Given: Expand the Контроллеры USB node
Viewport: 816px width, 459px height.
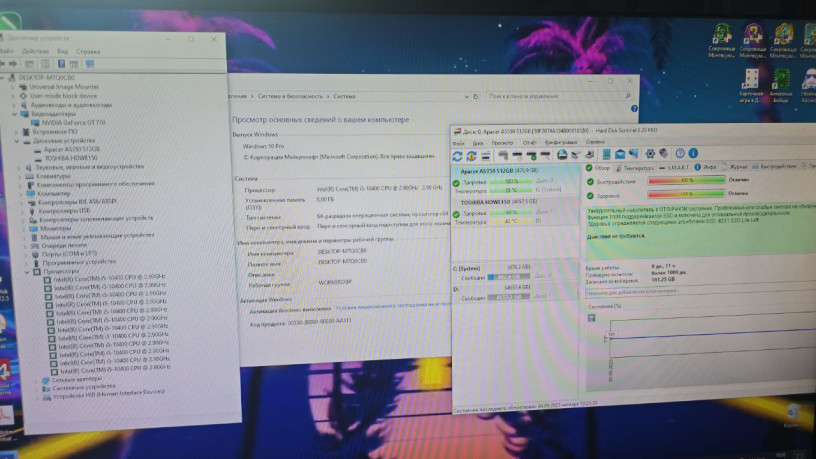Looking at the screenshot, I should (22, 211).
